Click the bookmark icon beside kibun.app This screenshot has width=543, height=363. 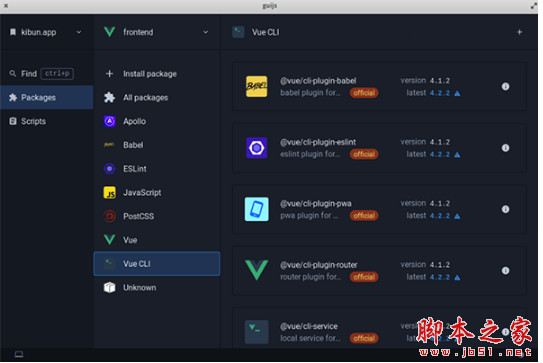[x=13, y=32]
